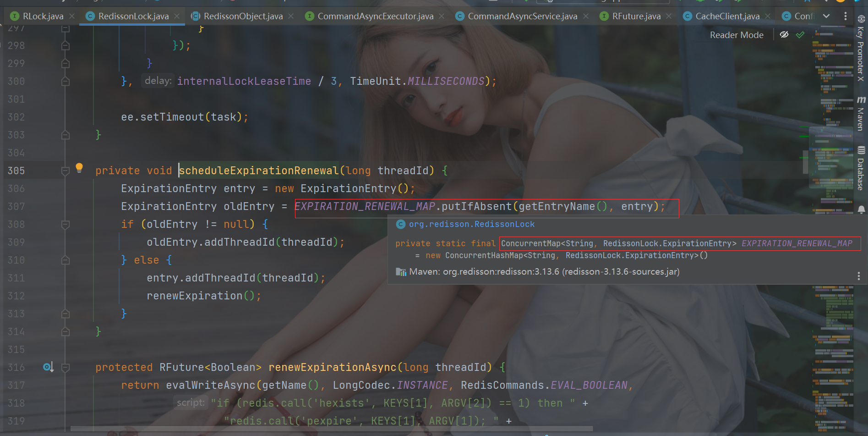Image resolution: width=868 pixels, height=436 pixels.
Task: Click the overridden-method gutter icon on line 316
Action: [48, 367]
